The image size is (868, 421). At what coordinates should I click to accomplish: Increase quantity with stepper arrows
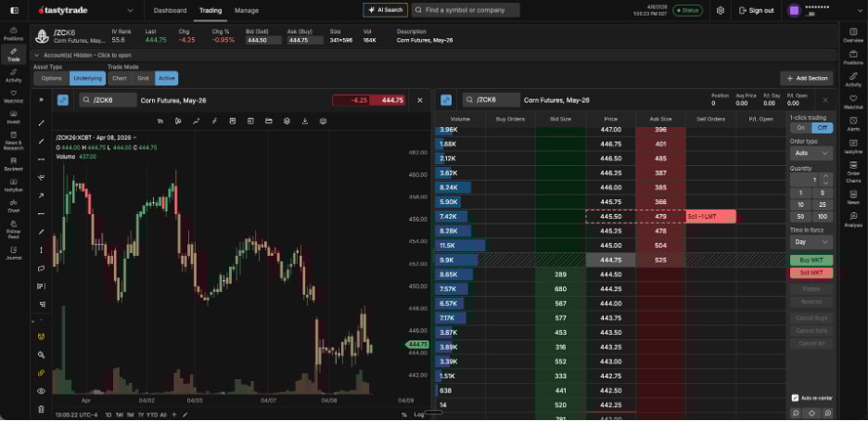(x=826, y=177)
